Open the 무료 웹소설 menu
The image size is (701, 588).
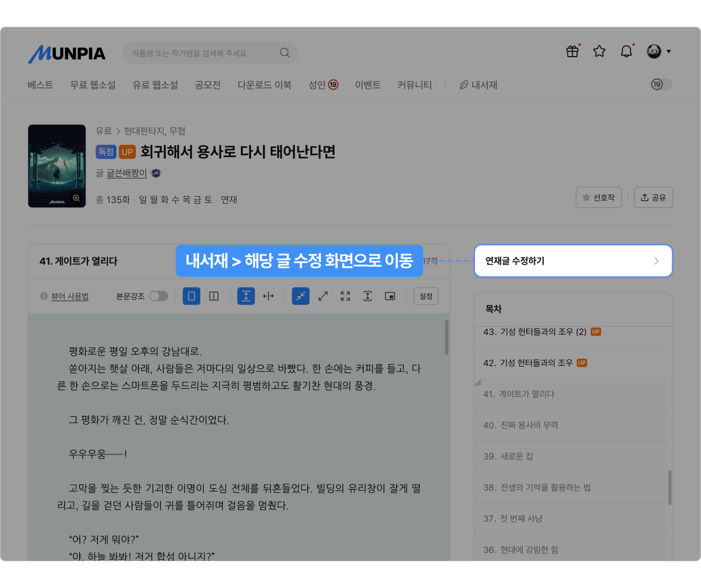[93, 85]
